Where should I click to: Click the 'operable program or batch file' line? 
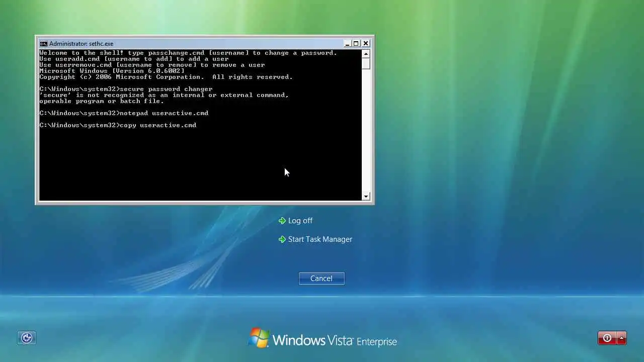(102, 101)
